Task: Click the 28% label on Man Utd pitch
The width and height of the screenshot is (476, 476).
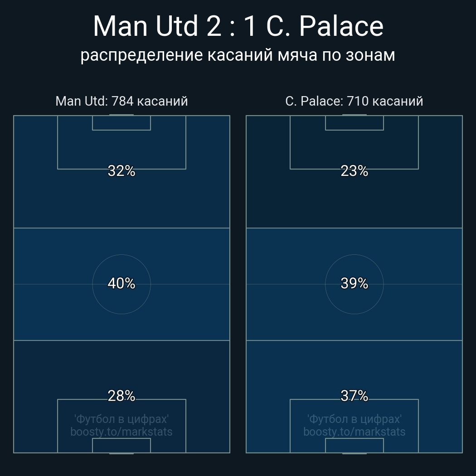Action: [x=121, y=396]
